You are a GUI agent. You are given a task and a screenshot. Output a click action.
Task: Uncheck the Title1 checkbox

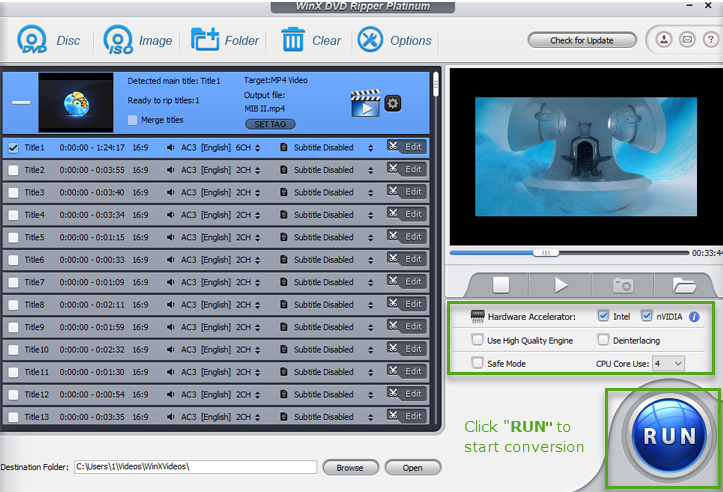tap(13, 148)
